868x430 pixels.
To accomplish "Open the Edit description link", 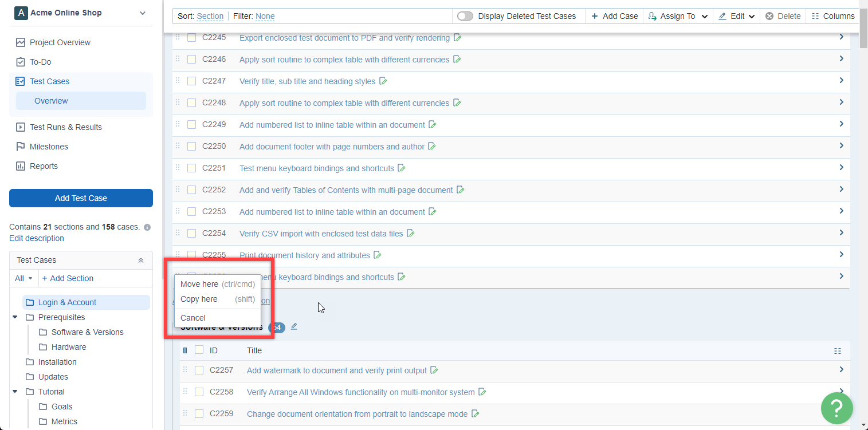I will pyautogui.click(x=37, y=238).
